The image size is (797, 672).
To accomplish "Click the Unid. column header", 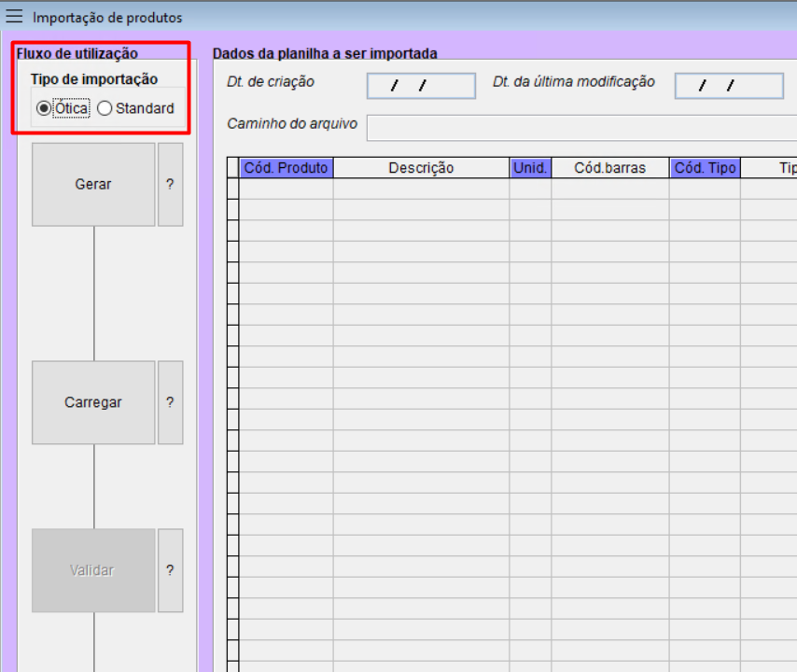I will point(530,168).
